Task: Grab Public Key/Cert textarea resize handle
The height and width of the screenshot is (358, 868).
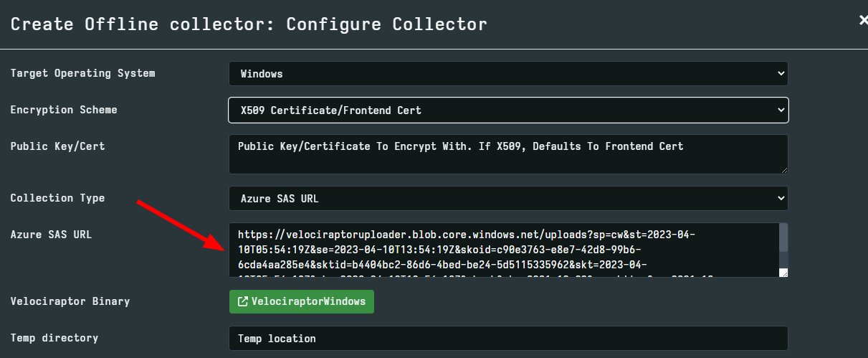Action: (783, 169)
